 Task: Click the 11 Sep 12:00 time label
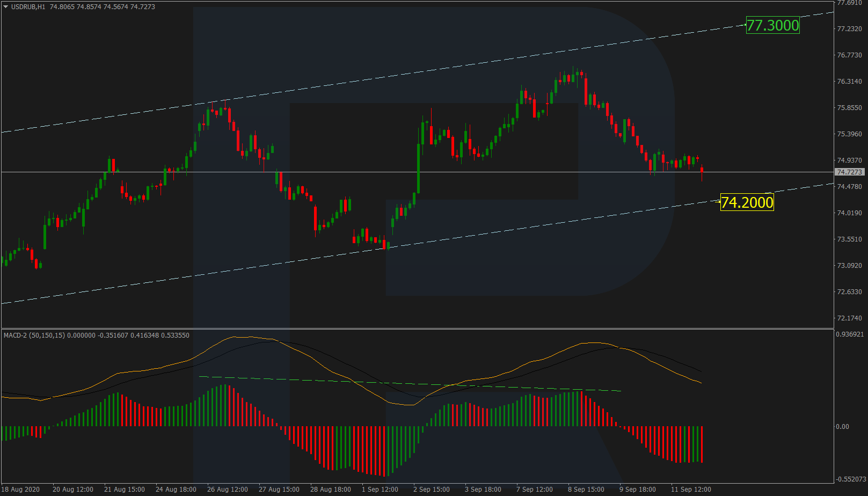pyautogui.click(x=691, y=490)
